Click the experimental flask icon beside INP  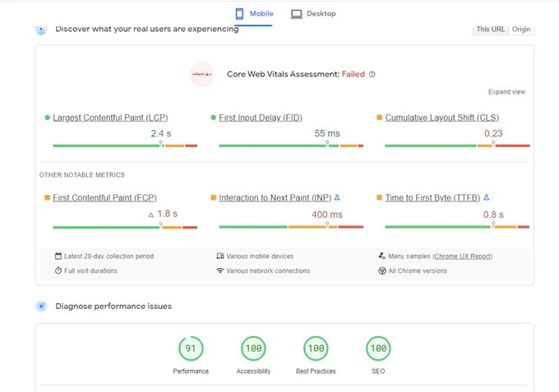click(x=337, y=197)
